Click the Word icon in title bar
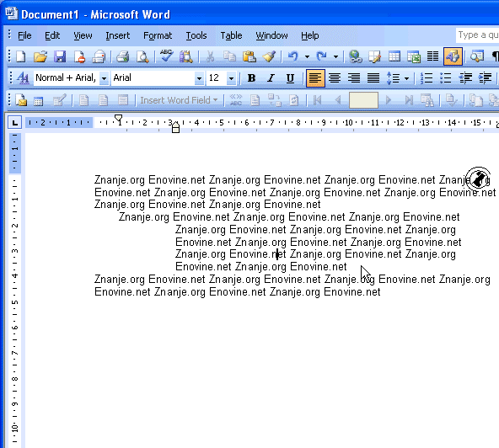Screen dimensions: 499x448 coord(12,13)
